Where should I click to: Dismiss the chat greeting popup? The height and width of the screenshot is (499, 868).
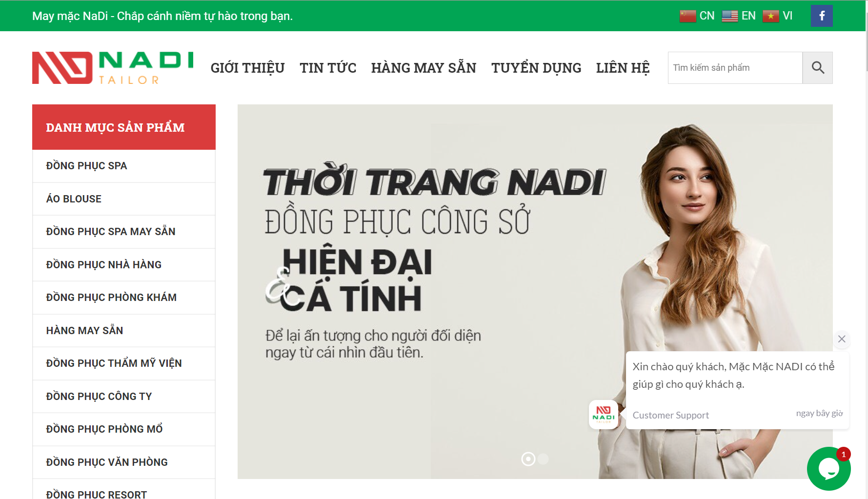coord(842,339)
